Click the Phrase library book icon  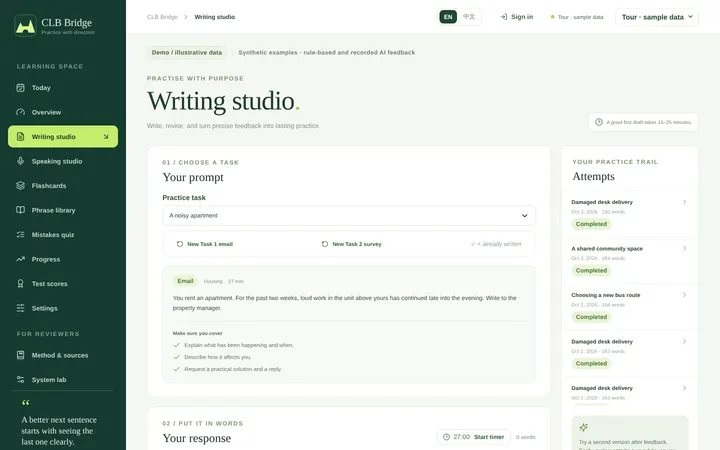pyautogui.click(x=20, y=210)
